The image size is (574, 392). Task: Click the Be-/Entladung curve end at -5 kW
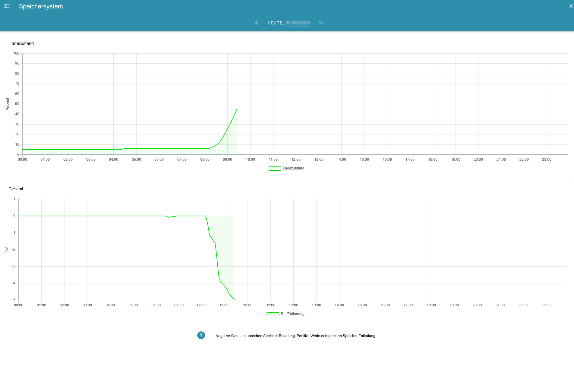click(234, 299)
